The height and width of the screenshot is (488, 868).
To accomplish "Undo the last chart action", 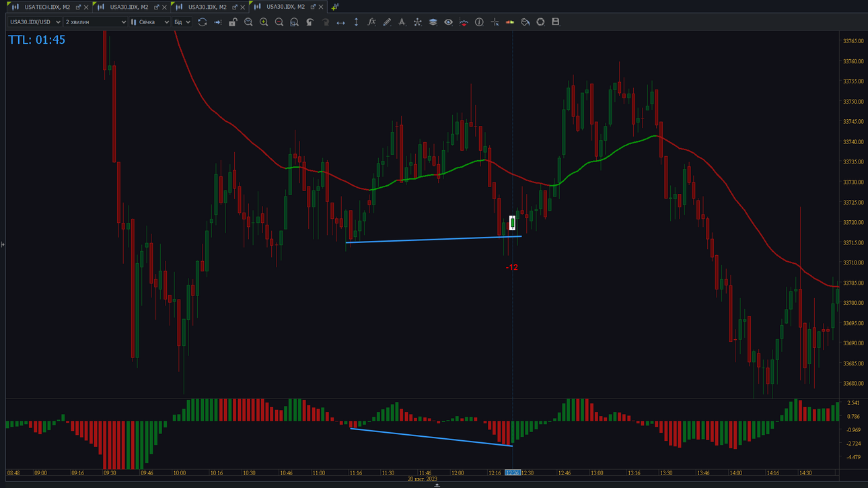I will point(310,22).
